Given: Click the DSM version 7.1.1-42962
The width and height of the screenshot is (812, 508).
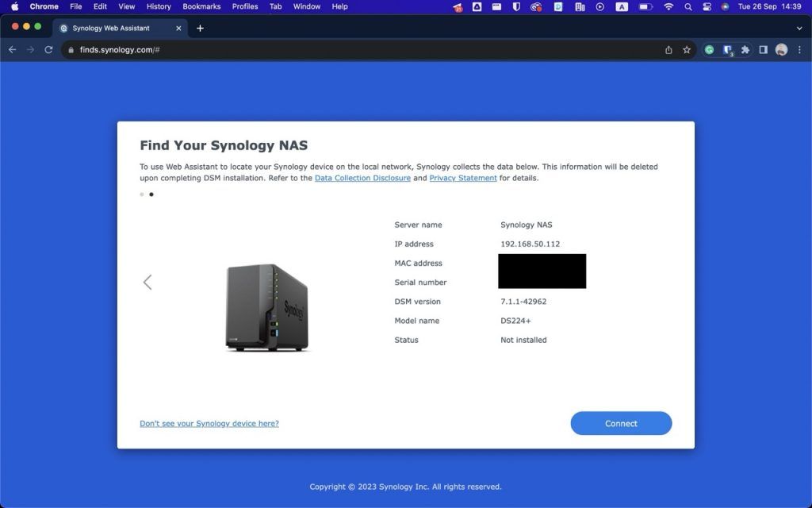Looking at the screenshot, I should 523,301.
